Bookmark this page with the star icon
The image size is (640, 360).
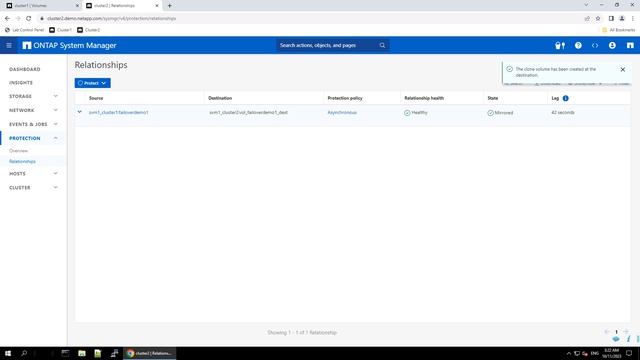point(598,18)
